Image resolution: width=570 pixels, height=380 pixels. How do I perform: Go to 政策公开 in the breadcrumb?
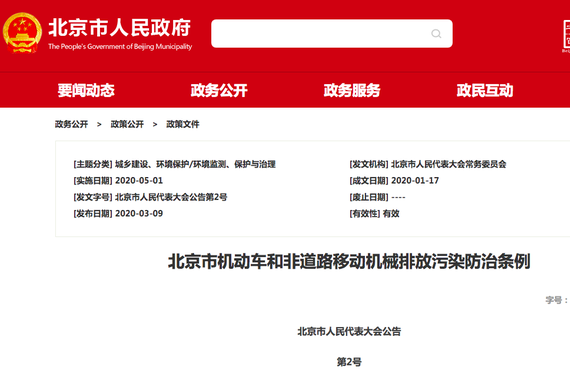tap(127, 124)
